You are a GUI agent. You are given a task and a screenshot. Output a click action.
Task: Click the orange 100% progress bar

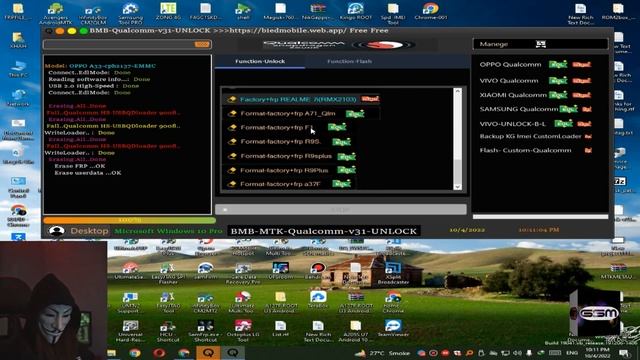(129, 220)
